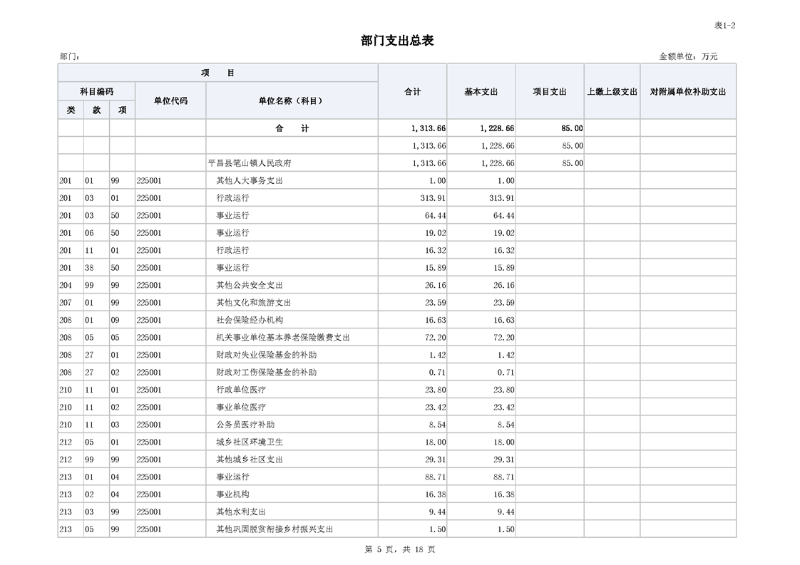Select the 对附属单位补助支出 column header
800x565 pixels.
(x=687, y=92)
